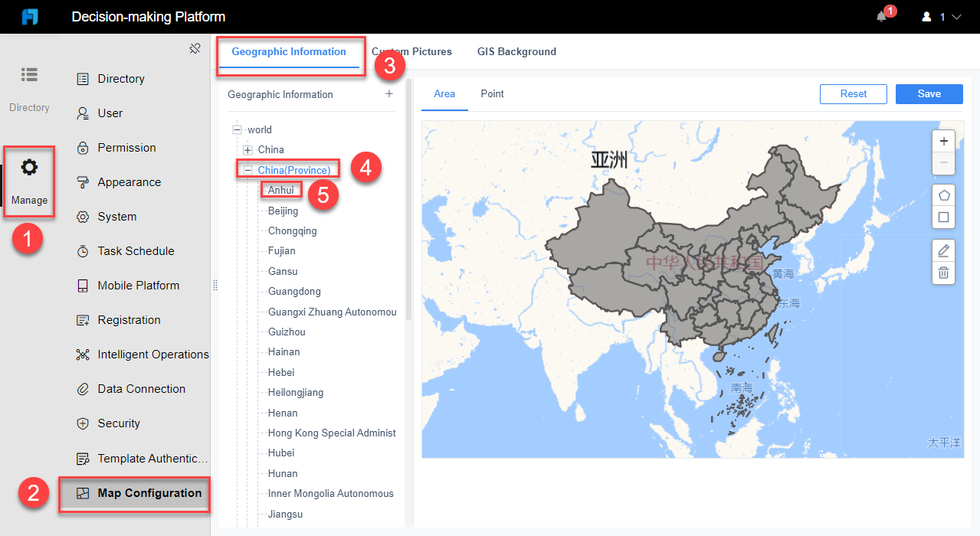
Task: Select Manage in the left sidebar
Action: click(x=28, y=181)
